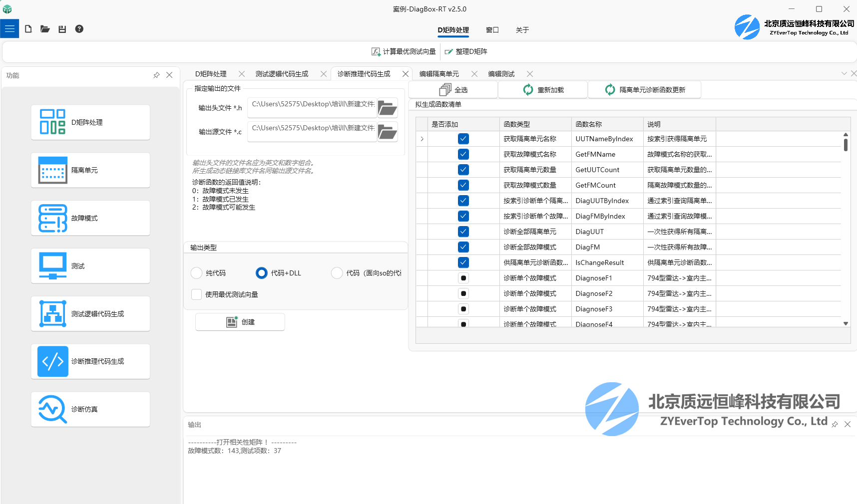Image resolution: width=857 pixels, height=504 pixels.
Task: Toggle the IsChangeResult row checkbox
Action: click(463, 262)
